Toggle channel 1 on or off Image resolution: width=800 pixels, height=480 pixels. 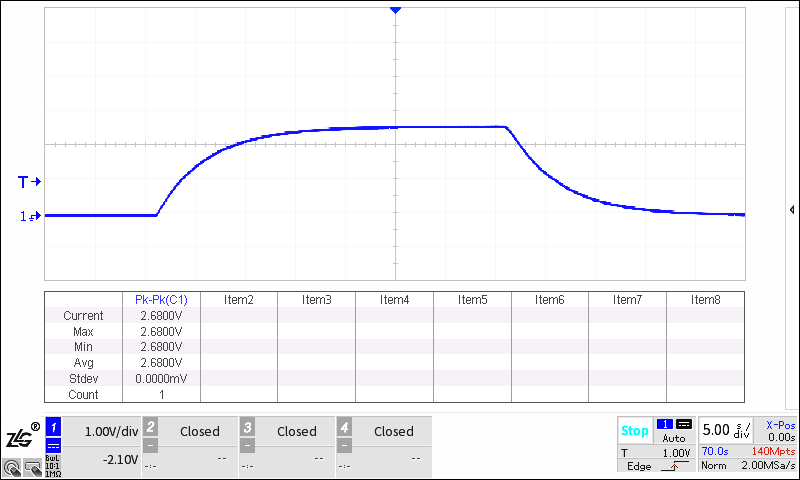(x=54, y=426)
